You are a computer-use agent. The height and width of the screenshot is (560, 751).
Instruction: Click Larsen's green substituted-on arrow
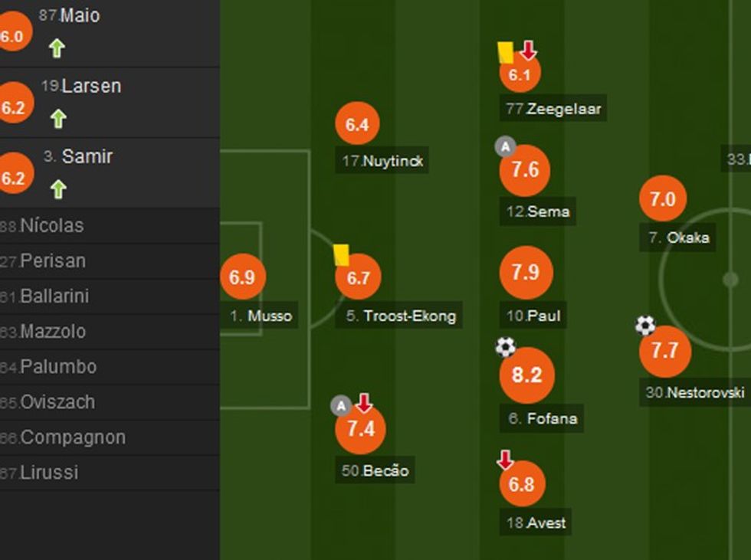(57, 119)
